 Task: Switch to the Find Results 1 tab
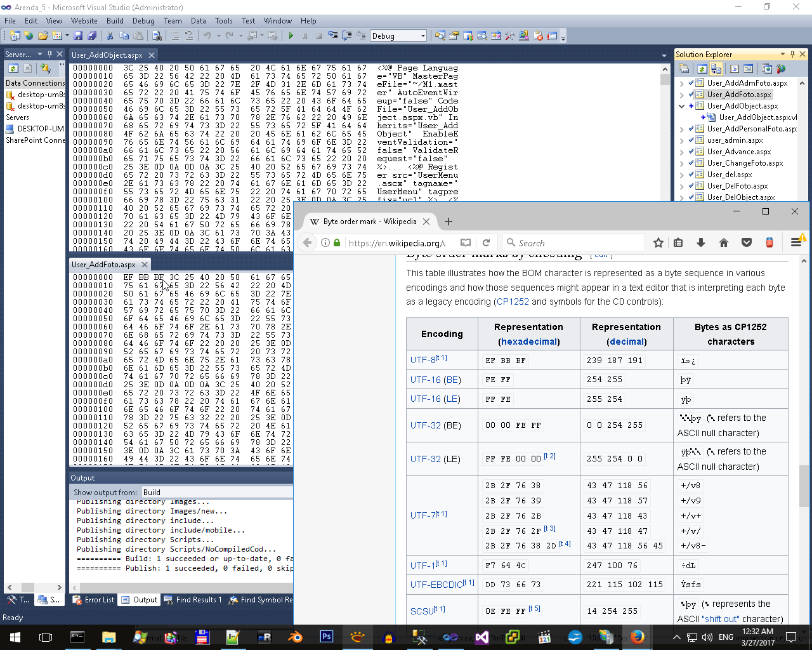click(x=193, y=599)
